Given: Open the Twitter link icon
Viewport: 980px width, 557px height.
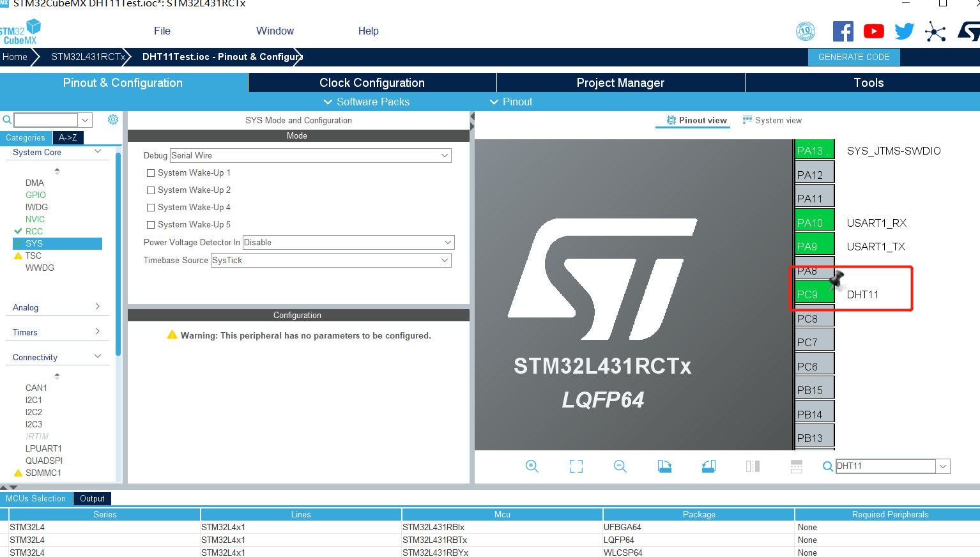Looking at the screenshot, I should (x=904, y=30).
